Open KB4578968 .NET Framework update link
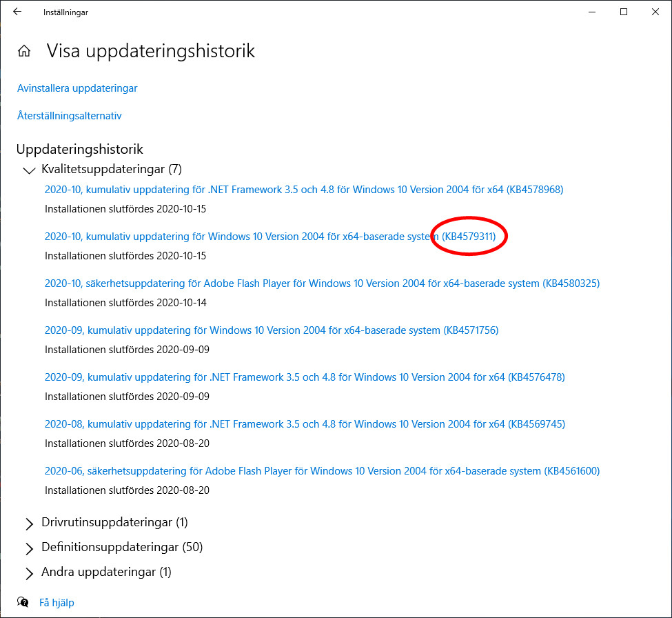 click(303, 189)
